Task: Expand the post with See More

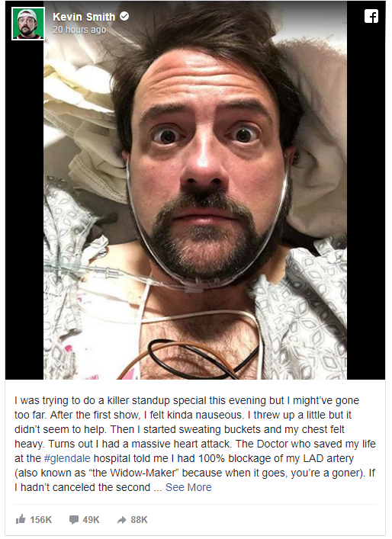Action: click(188, 487)
